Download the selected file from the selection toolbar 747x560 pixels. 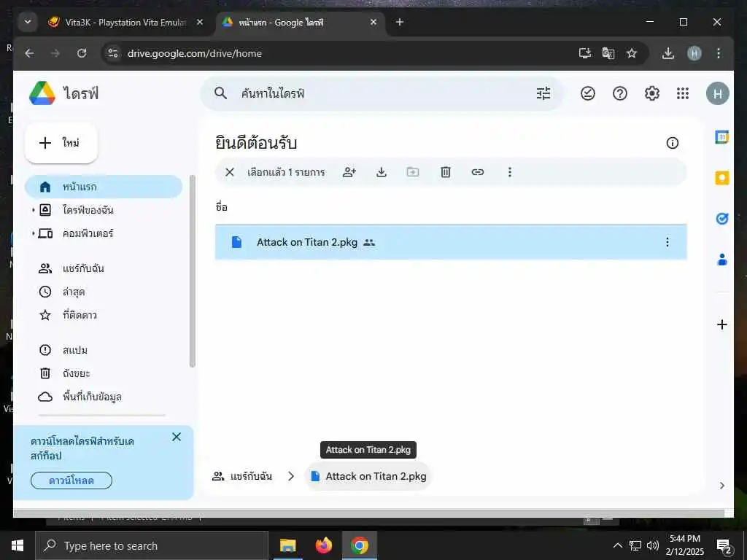[381, 172]
